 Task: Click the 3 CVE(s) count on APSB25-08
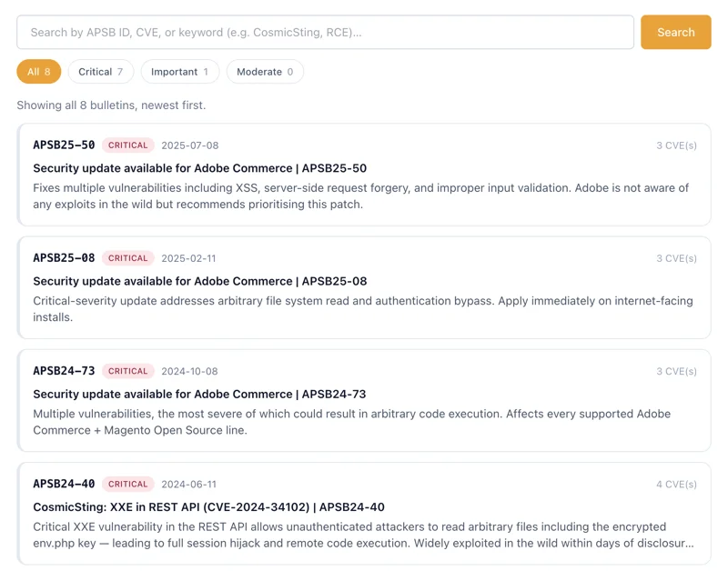point(676,258)
